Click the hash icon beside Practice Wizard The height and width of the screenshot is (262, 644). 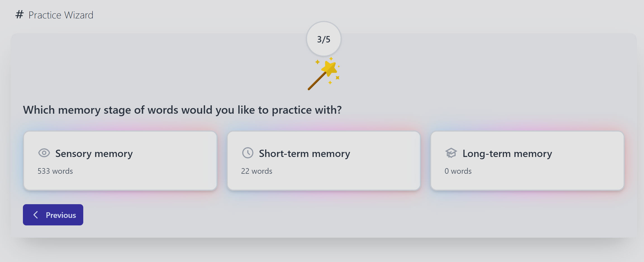[x=19, y=15]
